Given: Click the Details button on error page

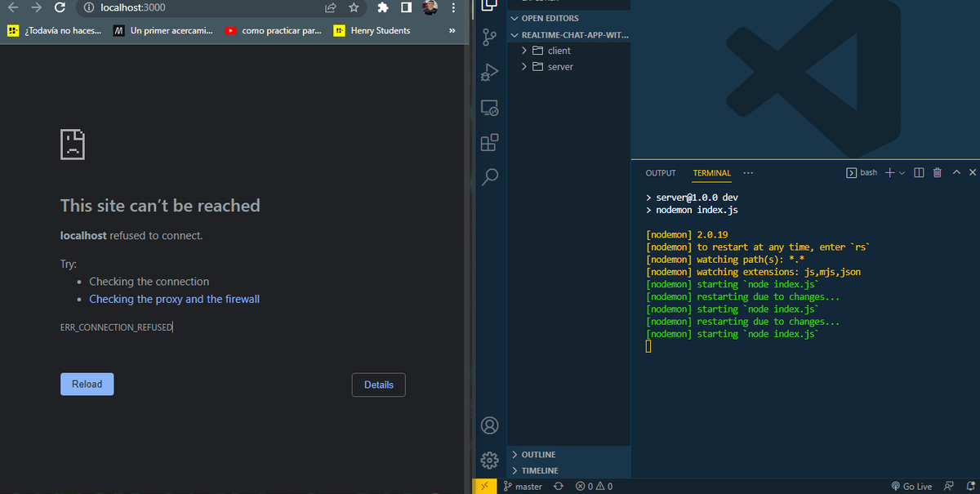Looking at the screenshot, I should 378,385.
